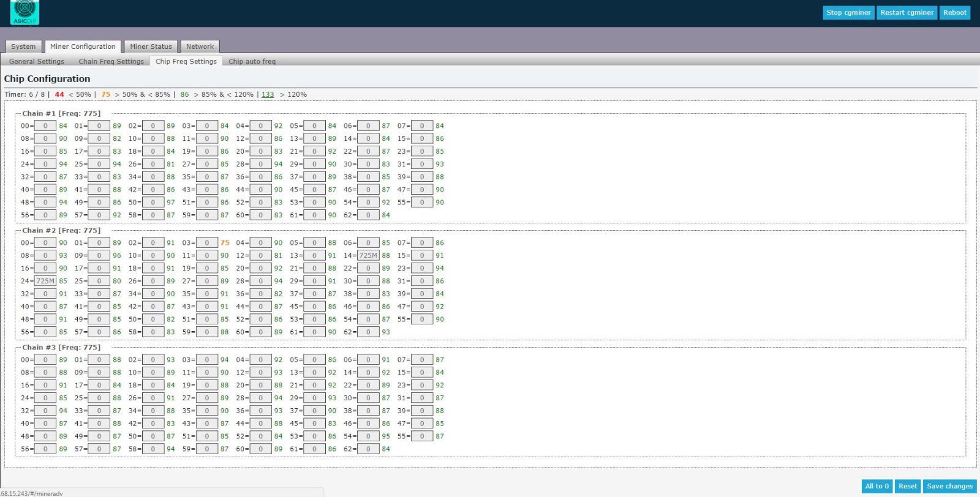Viewport: 980px width, 497px height.
Task: Click All to 0 button
Action: tap(876, 486)
